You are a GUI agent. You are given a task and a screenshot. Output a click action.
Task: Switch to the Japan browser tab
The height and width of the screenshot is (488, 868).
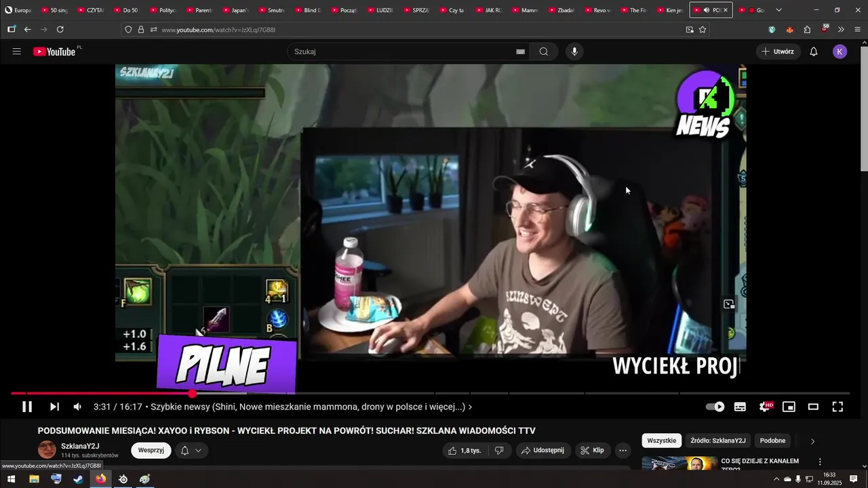[235, 10]
